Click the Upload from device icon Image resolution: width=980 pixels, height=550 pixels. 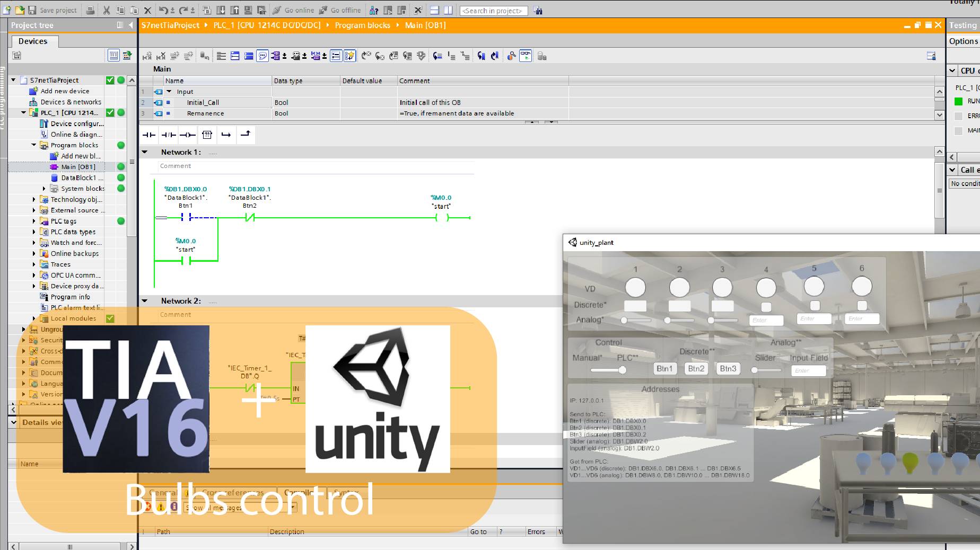[234, 10]
